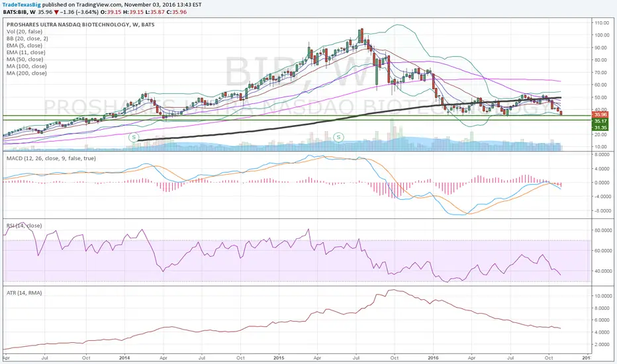Screen dimensions: 617x364
Task: Click the high value H:39.15
Action: coord(132,12)
